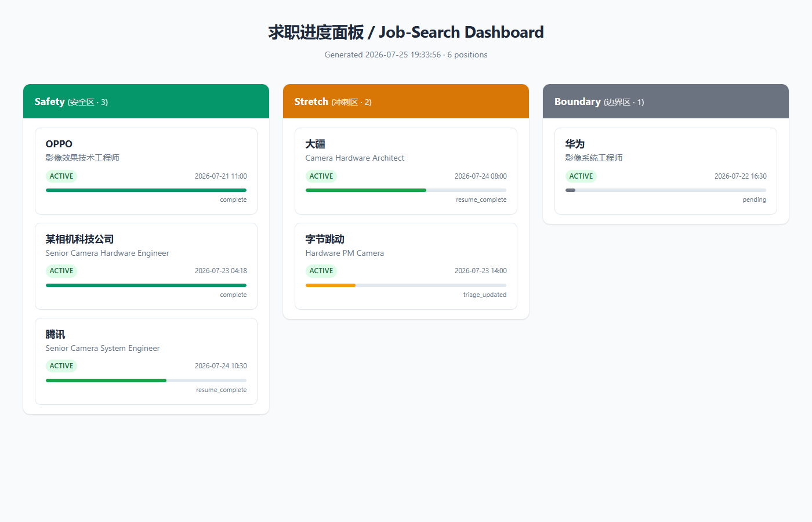Click the Stretch column header

406,101
